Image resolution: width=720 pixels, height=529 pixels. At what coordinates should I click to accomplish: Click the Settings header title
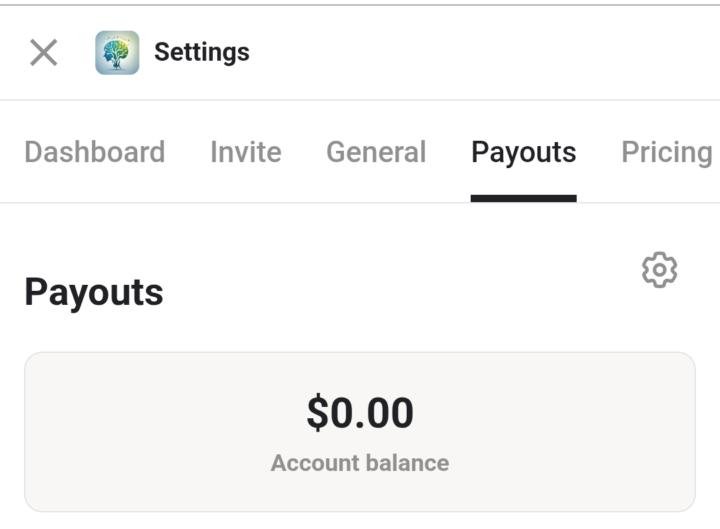pos(202,52)
